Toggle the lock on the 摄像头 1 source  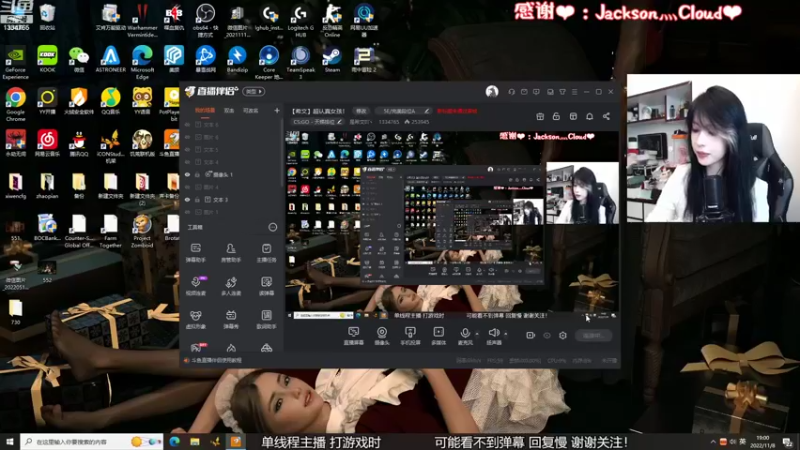click(197, 174)
